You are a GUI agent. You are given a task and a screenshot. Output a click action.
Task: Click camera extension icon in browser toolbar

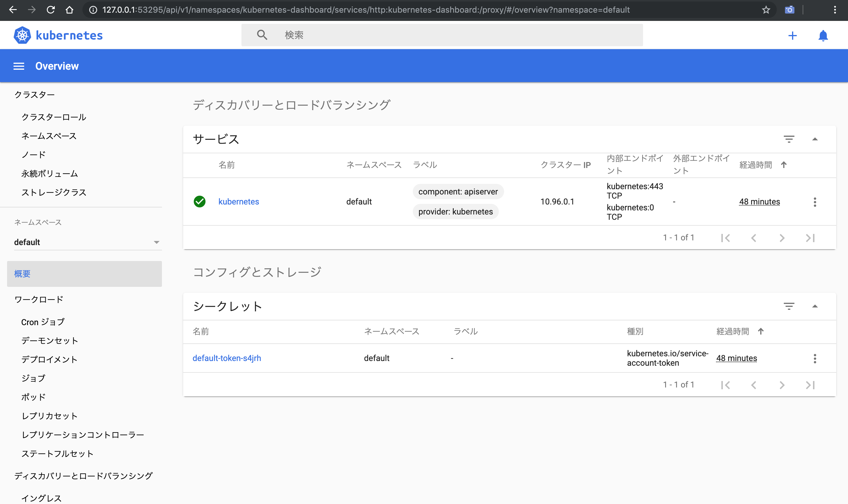pyautogui.click(x=789, y=10)
